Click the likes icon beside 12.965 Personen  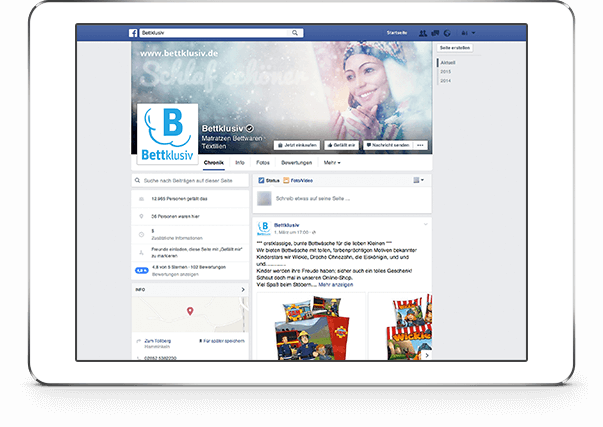pos(141,199)
